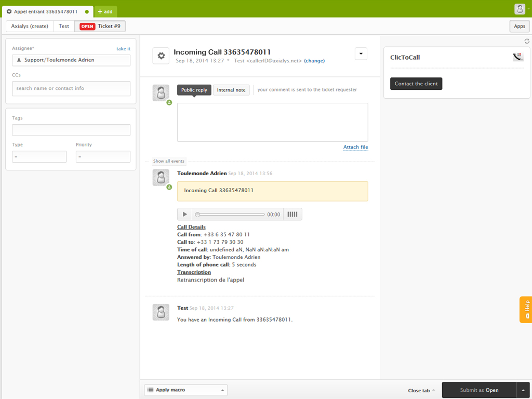Click the Contact the client button
Screen dimensions: 532x399
pos(416,84)
